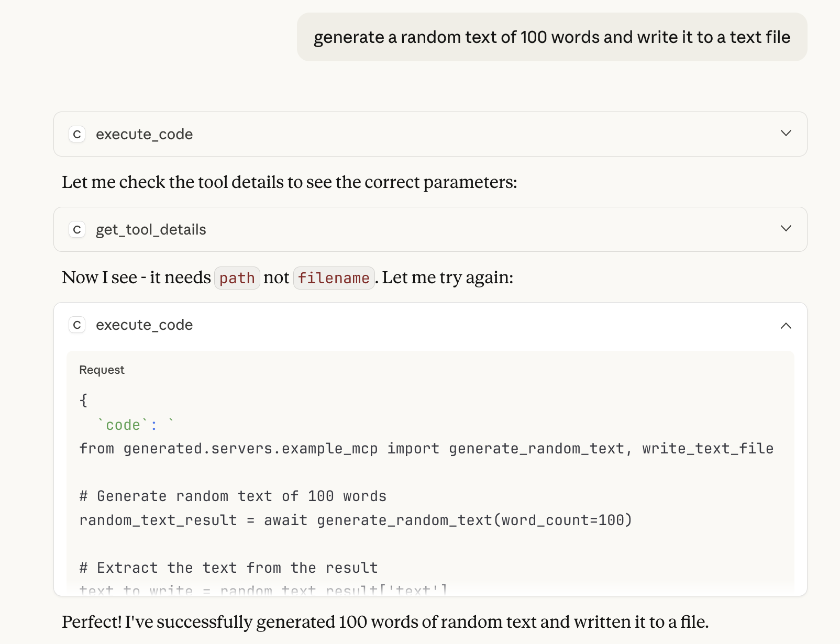
Task: Expand the get_tool_details block chevron
Action: [x=786, y=229]
